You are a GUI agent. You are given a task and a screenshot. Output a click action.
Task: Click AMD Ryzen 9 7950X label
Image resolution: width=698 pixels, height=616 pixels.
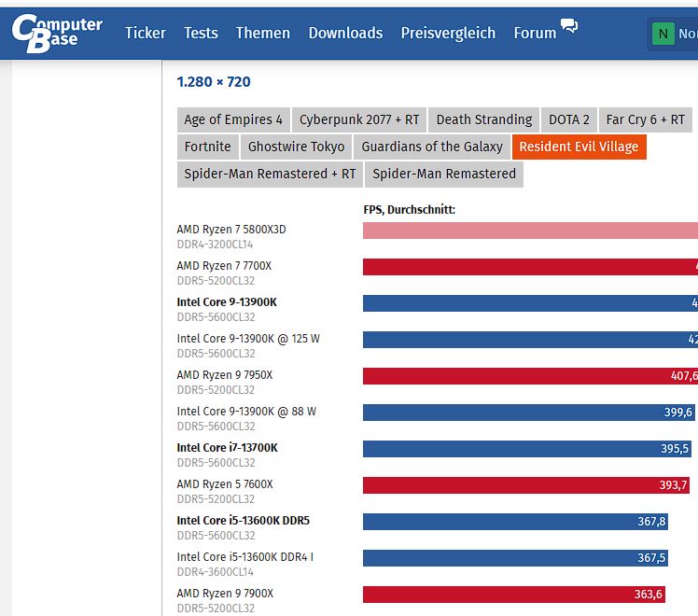(x=224, y=375)
